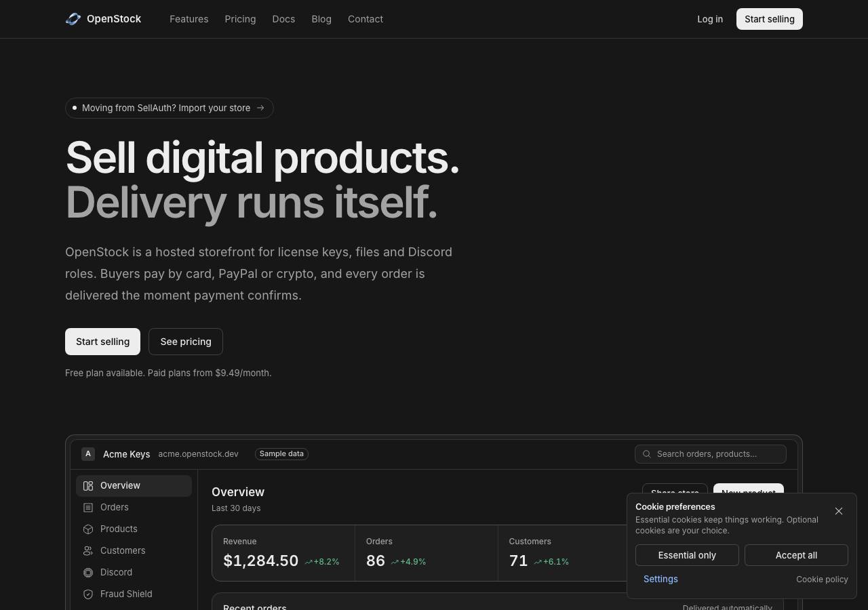Click the Log in link
The height and width of the screenshot is (610, 868).
710,19
